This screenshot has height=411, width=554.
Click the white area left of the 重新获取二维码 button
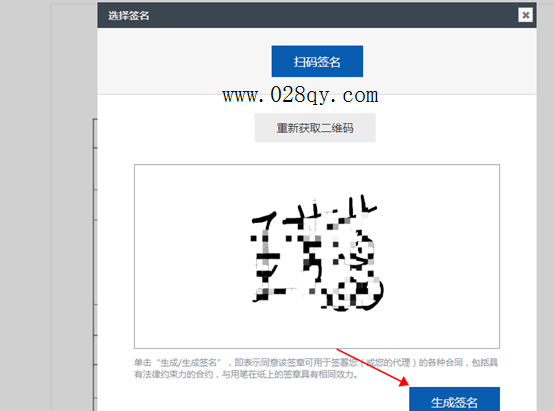177,128
